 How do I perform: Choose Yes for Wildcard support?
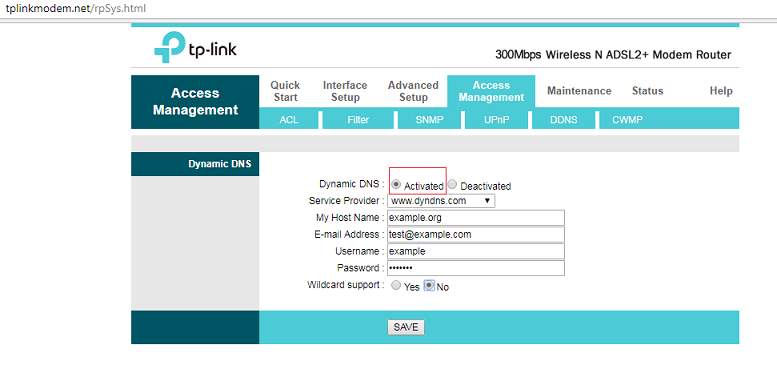tap(396, 285)
